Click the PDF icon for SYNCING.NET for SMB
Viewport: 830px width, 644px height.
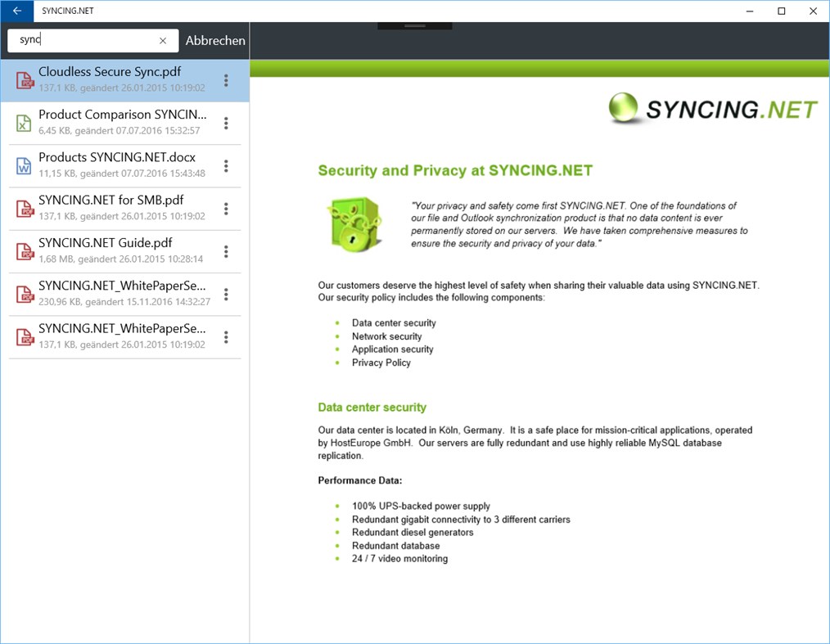coord(22,208)
